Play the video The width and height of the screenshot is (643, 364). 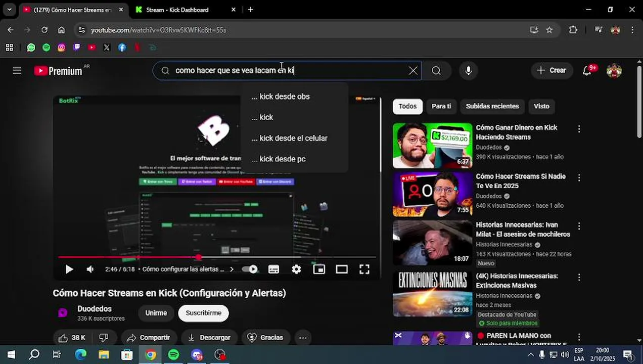point(69,269)
